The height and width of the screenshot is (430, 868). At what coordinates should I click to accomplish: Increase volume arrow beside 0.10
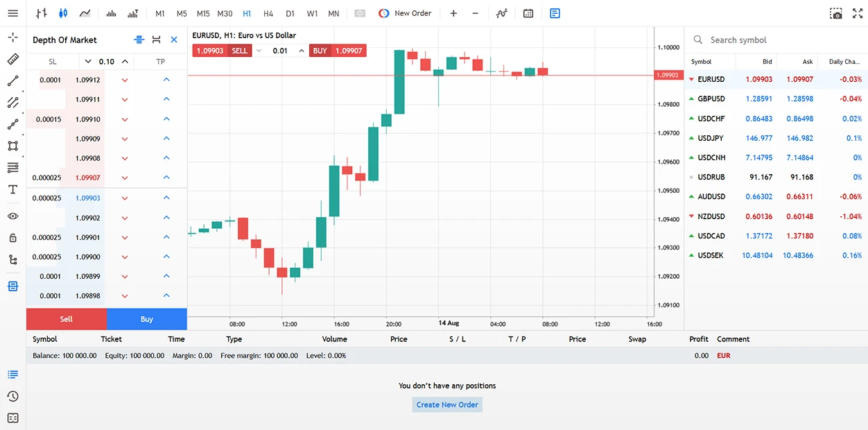[x=125, y=62]
